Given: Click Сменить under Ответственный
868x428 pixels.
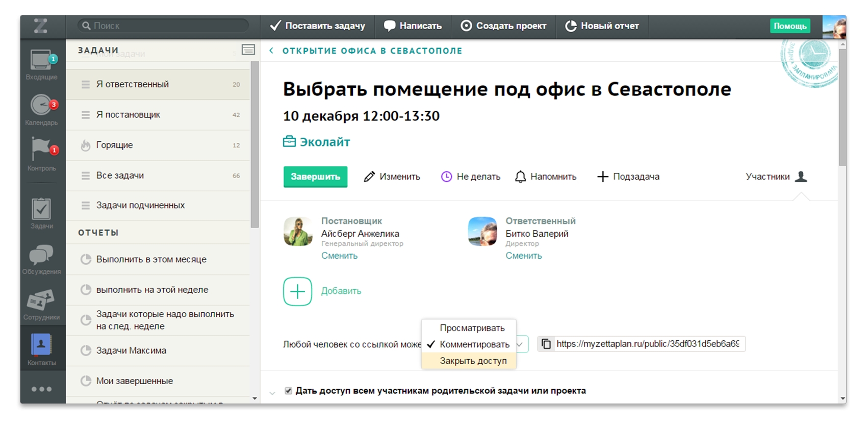Looking at the screenshot, I should (x=524, y=256).
